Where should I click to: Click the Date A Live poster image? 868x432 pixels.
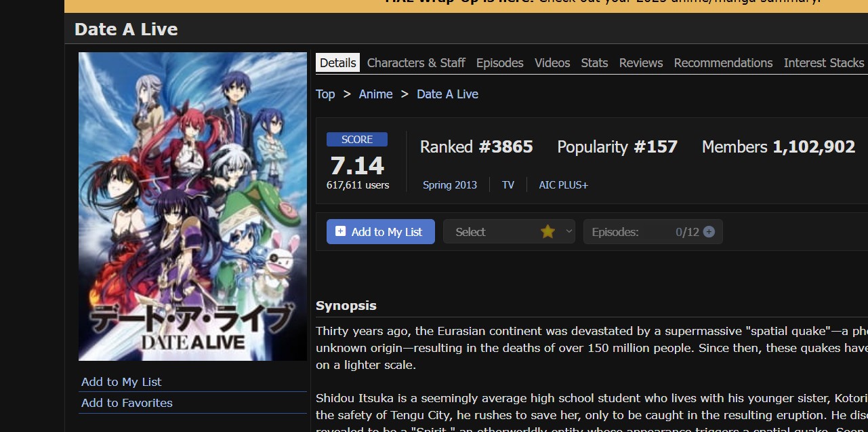(192, 206)
